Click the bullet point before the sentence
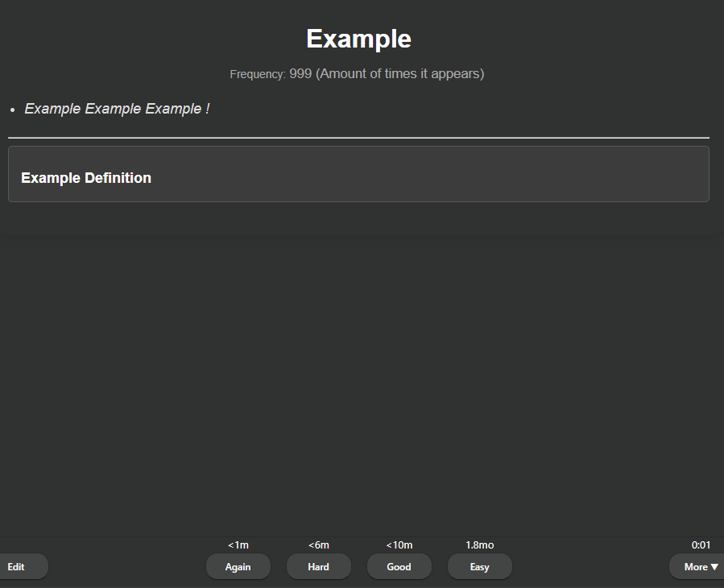 click(x=12, y=110)
